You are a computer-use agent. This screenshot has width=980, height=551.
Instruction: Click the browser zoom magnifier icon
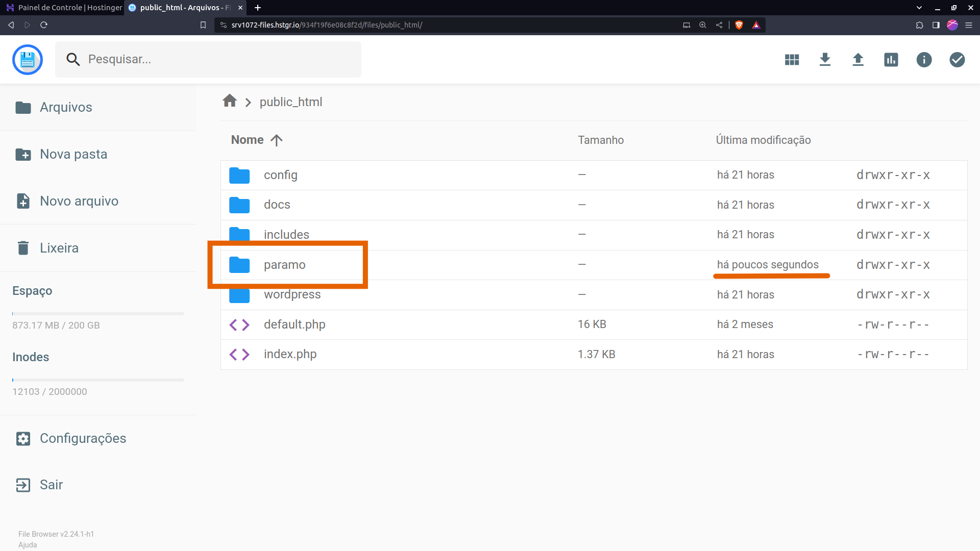click(703, 25)
